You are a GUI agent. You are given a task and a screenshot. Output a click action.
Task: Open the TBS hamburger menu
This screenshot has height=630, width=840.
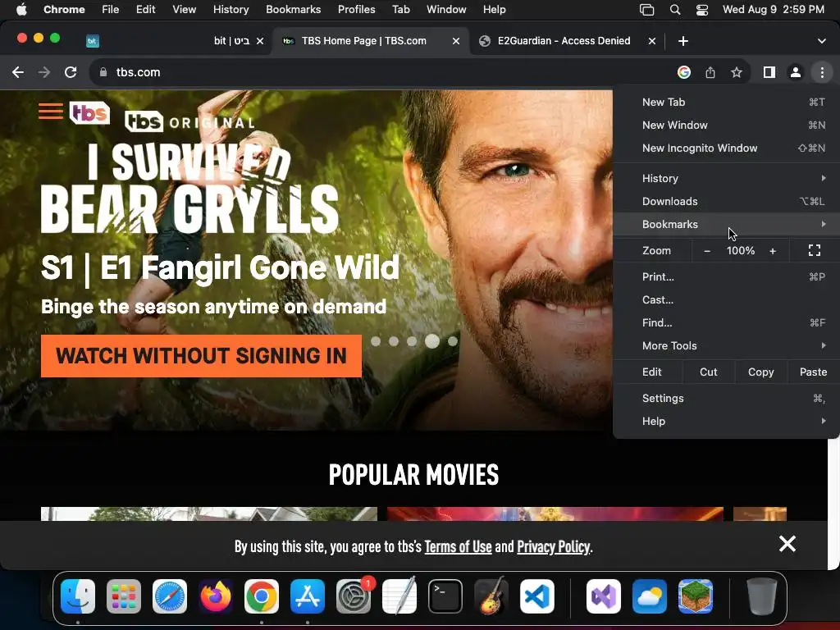50,112
